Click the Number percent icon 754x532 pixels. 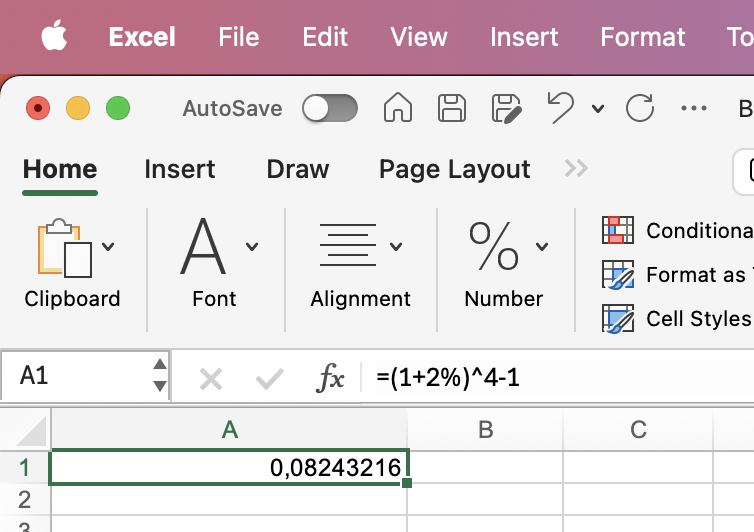click(x=493, y=246)
